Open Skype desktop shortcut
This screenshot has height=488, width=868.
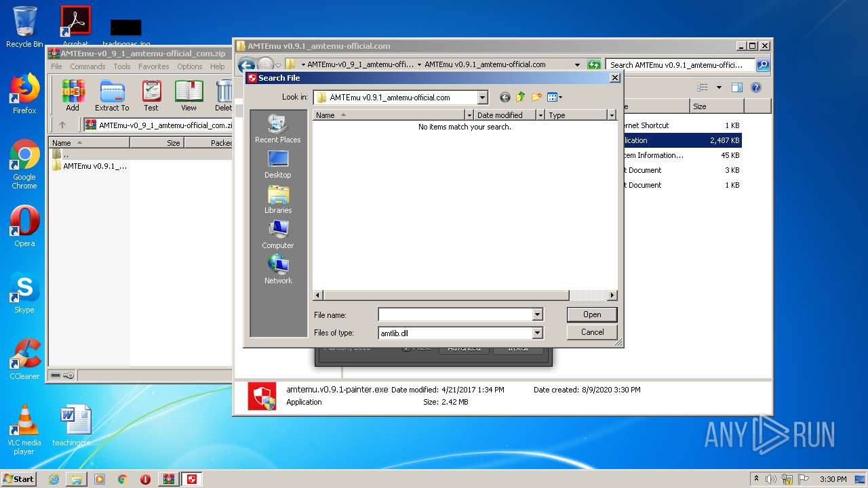[24, 293]
